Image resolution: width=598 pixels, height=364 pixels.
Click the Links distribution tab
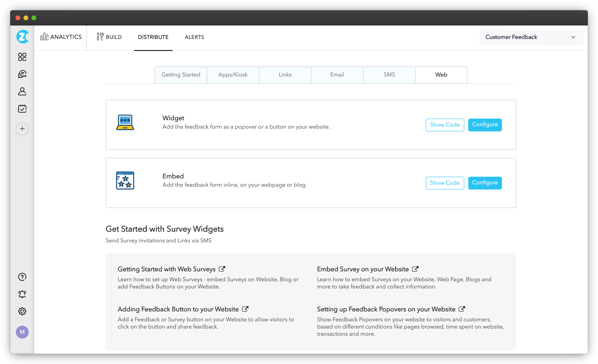pyautogui.click(x=285, y=75)
